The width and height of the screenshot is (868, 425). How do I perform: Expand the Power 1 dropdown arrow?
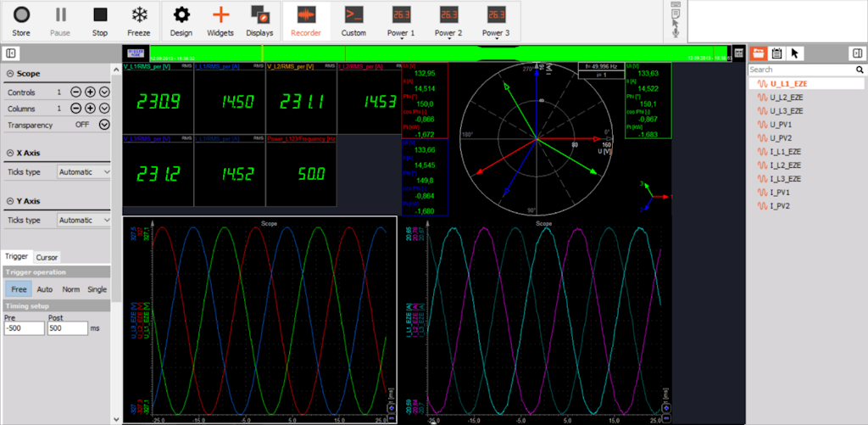click(x=401, y=39)
